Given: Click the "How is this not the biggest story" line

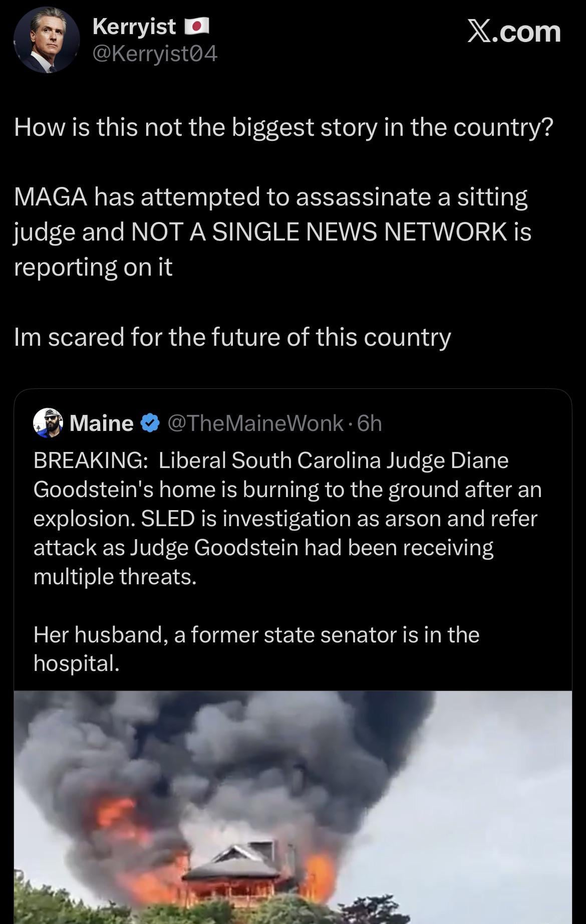Looking at the screenshot, I should pyautogui.click(x=283, y=127).
